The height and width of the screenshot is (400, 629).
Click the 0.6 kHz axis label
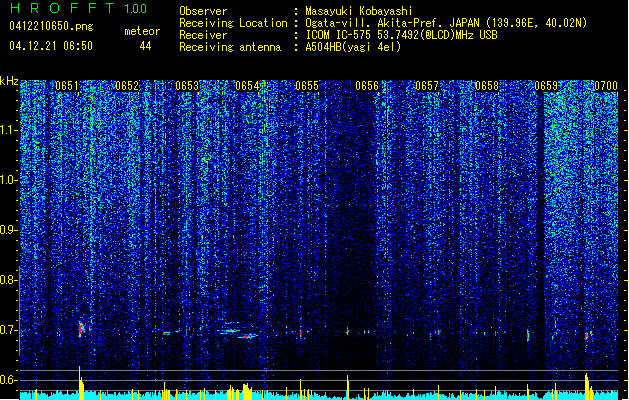(x=9, y=380)
